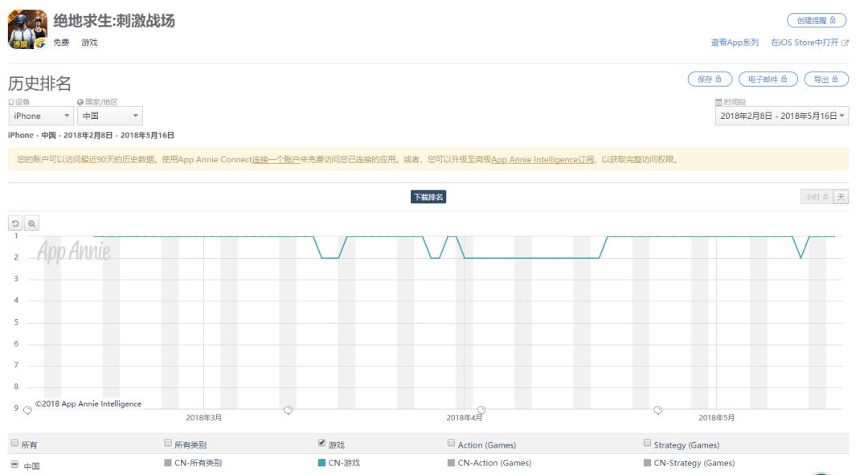
Task: Click the CN-Strategy (Games) color swatch
Action: 647,463
